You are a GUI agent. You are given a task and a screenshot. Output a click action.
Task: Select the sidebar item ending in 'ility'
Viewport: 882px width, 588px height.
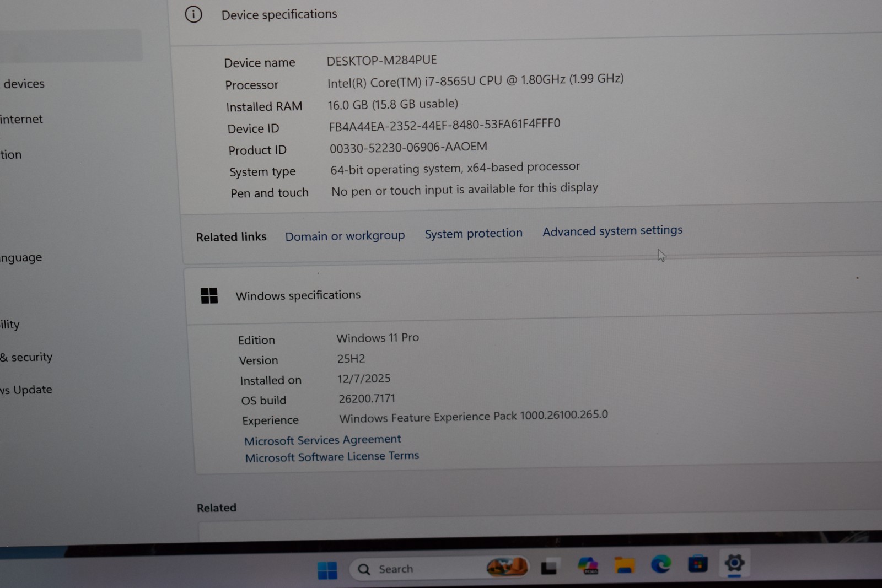tap(10, 325)
